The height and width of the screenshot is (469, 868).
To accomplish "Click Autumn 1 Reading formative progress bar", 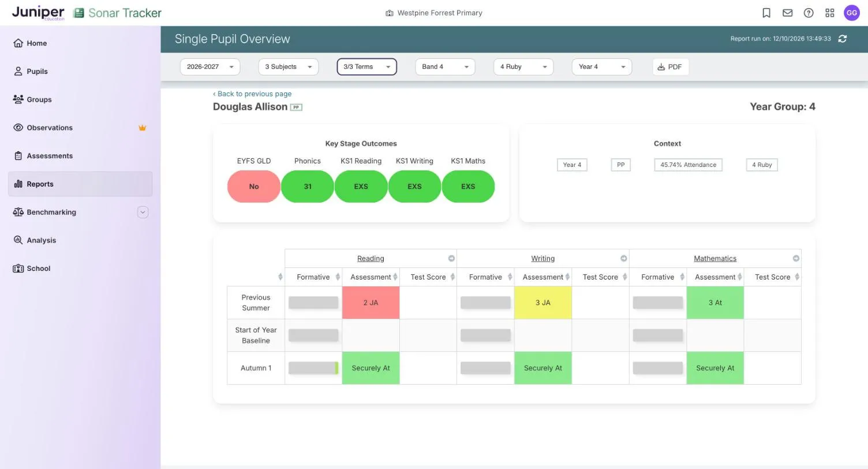I will (x=313, y=368).
